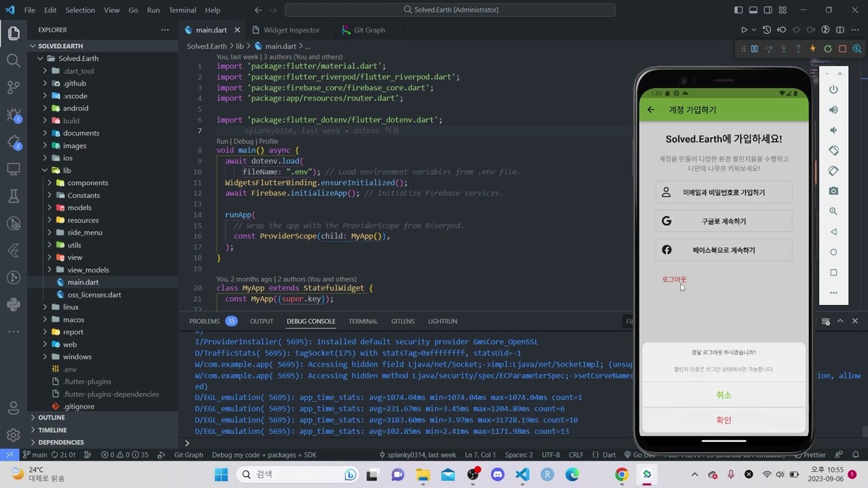Expand the DEPENDENCIES section
The width and height of the screenshot is (868, 488).
(x=61, y=442)
